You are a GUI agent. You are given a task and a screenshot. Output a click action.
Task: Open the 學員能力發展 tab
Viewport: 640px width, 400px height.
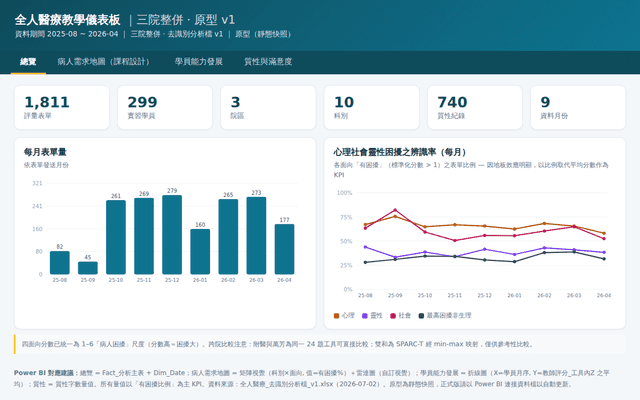[x=199, y=62]
